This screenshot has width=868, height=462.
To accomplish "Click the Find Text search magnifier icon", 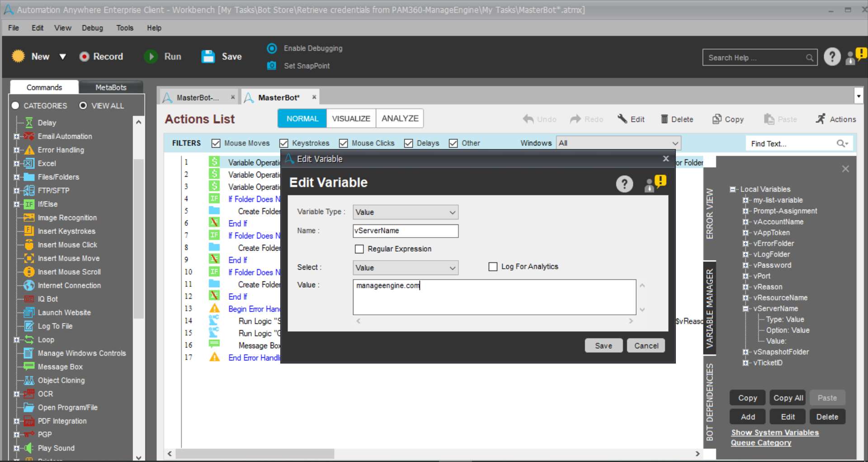I will 841,144.
